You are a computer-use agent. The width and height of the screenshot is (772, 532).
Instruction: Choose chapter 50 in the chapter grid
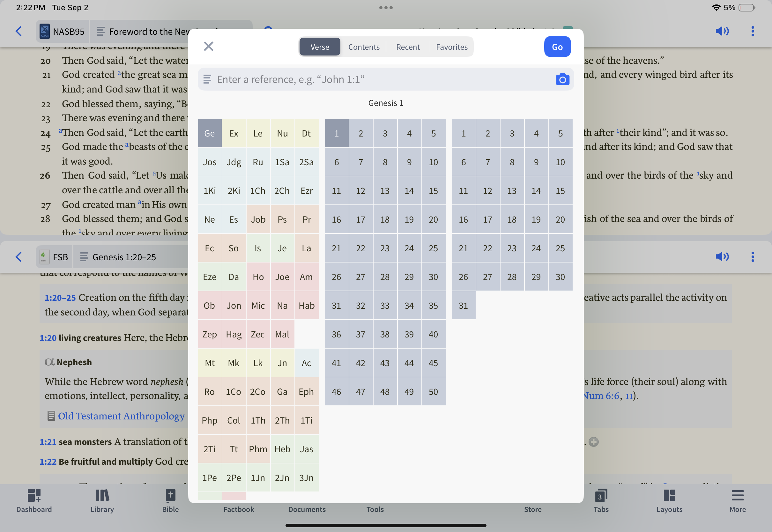tap(433, 392)
